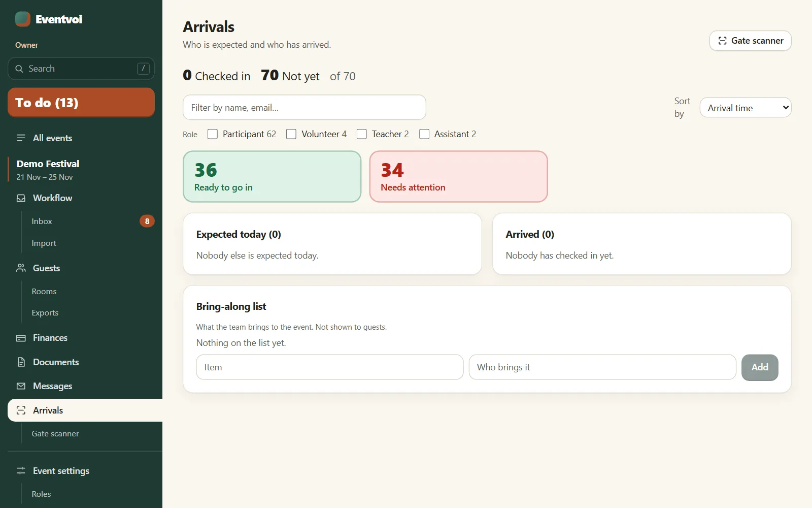Click the Documents label in the sidebar
Image resolution: width=812 pixels, height=508 pixels.
[x=56, y=362]
